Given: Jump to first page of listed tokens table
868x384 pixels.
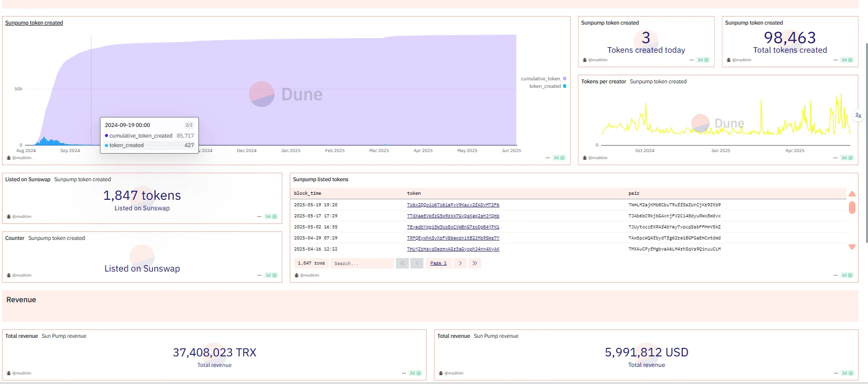Looking at the screenshot, I should [402, 263].
